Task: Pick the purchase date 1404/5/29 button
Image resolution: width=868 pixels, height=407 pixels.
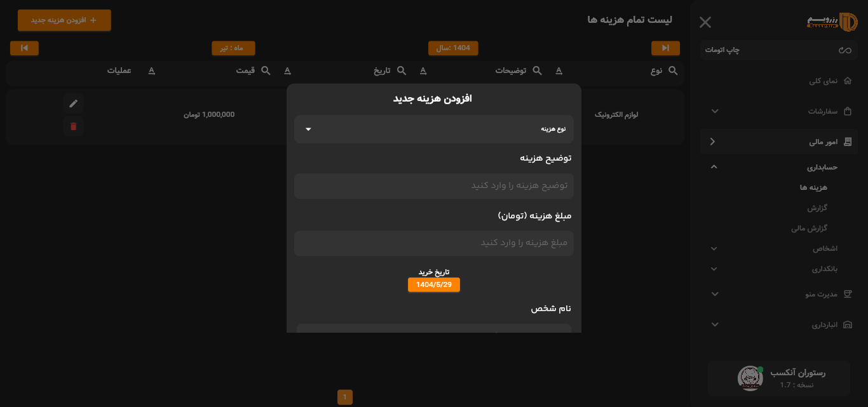Action: pyautogui.click(x=434, y=285)
